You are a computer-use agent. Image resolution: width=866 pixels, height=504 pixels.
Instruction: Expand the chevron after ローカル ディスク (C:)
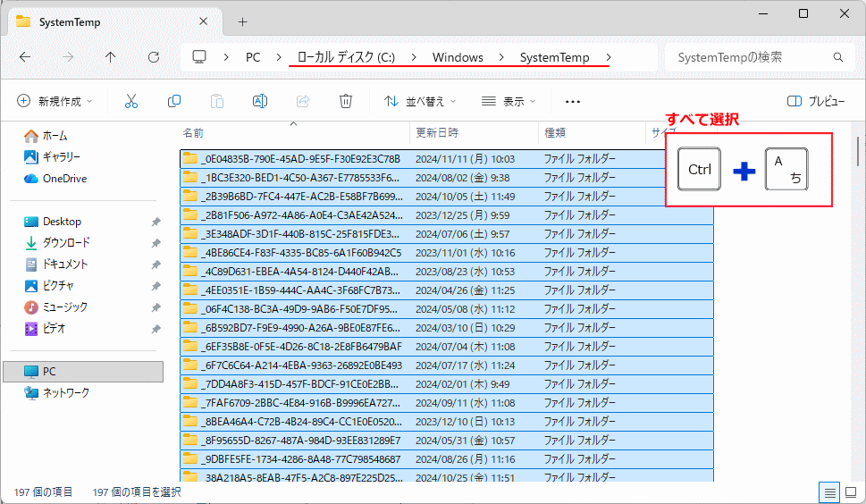pyautogui.click(x=413, y=57)
